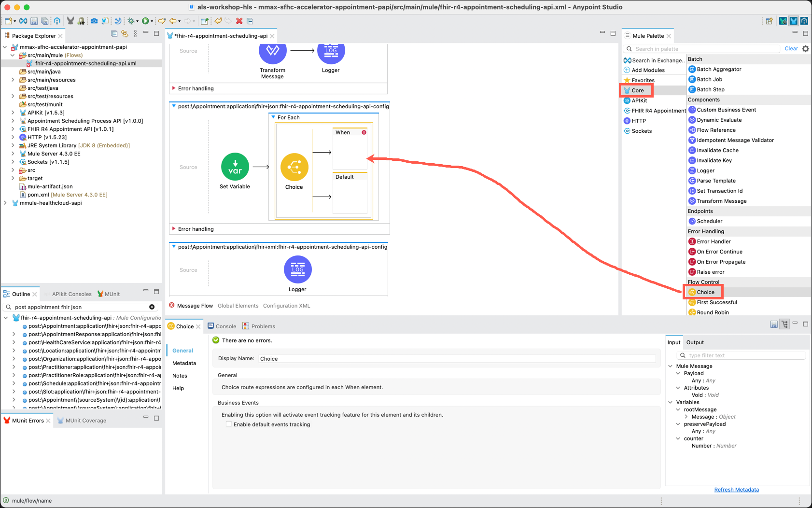Open Notes section in Choice properties
The image size is (812, 508).
click(x=180, y=376)
